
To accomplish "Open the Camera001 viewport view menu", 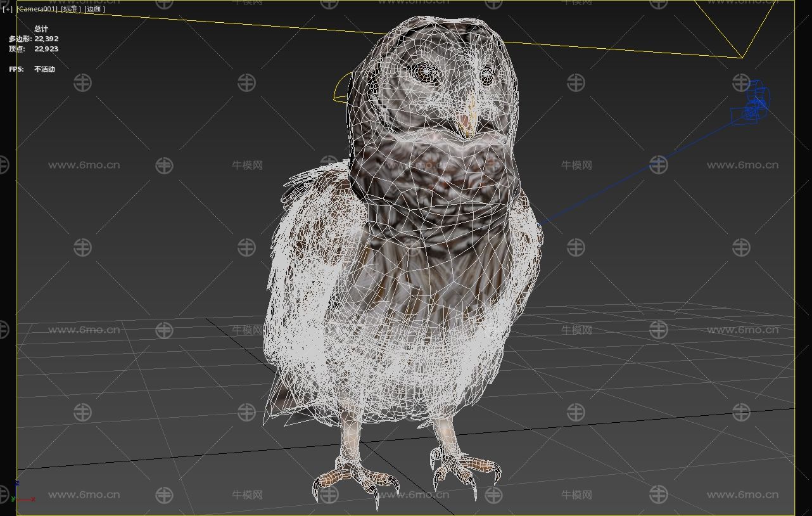I will [x=37, y=10].
